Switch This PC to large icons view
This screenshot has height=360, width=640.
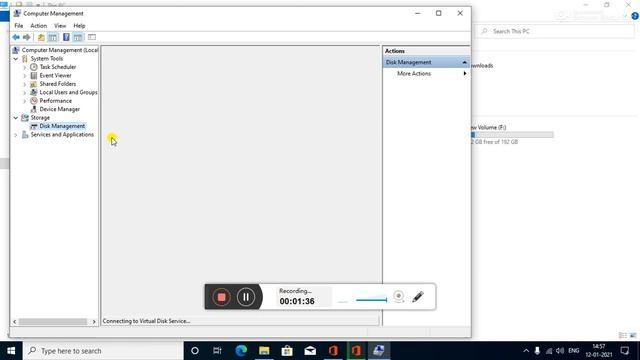(633, 335)
